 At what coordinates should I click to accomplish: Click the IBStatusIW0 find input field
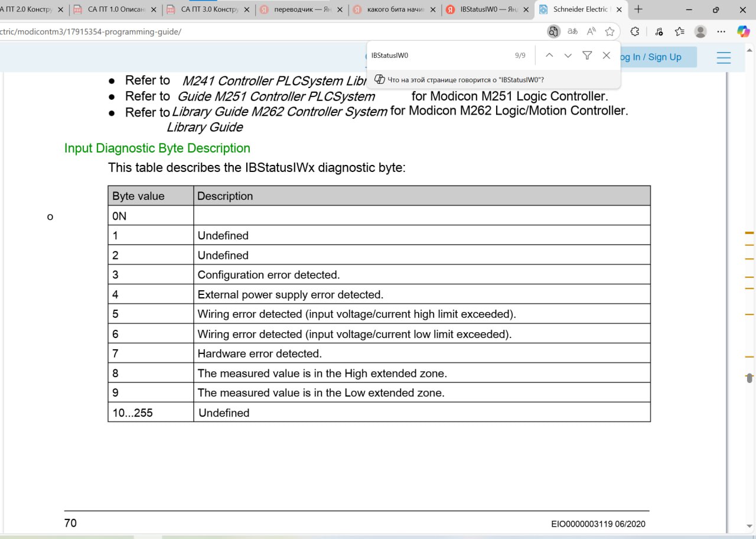pos(437,56)
